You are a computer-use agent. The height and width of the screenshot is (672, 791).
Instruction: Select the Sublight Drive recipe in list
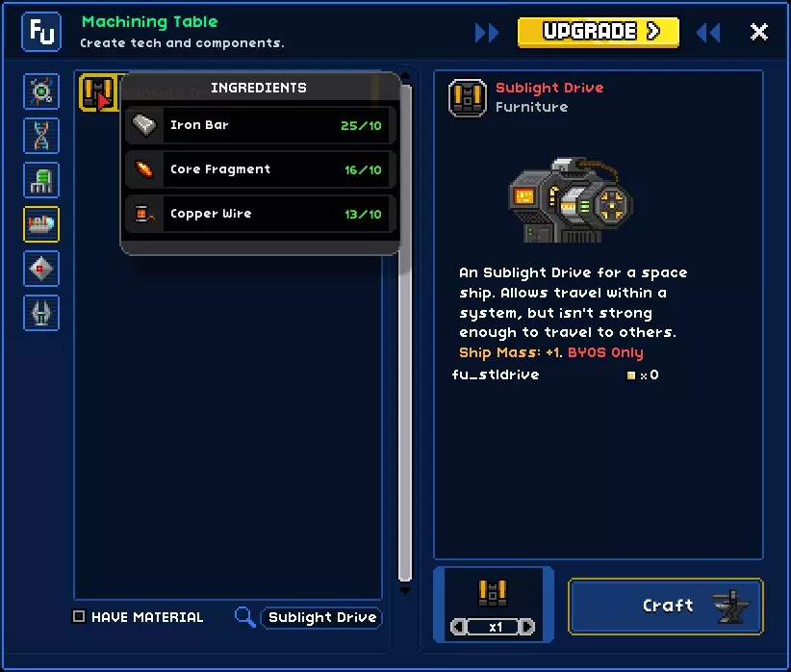point(99,92)
